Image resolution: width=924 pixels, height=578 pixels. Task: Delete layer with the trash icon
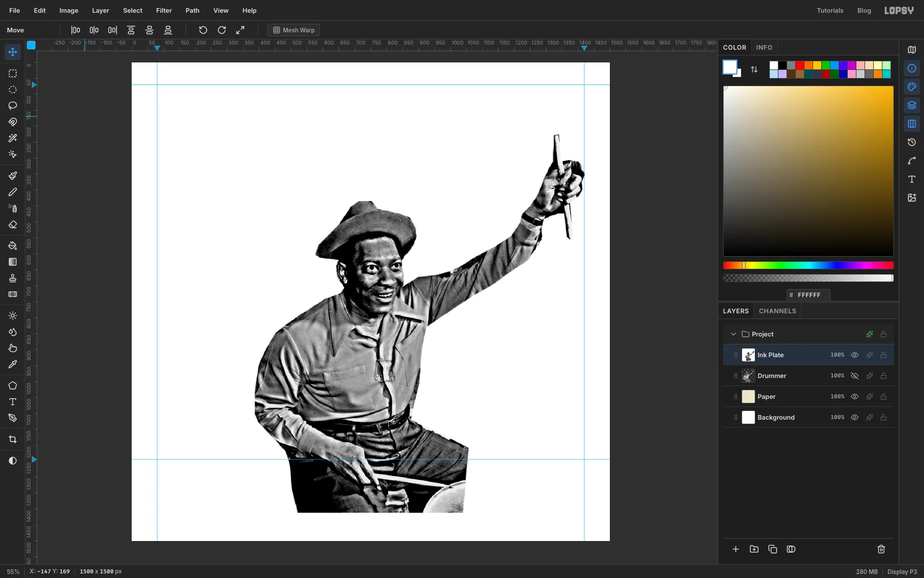pyautogui.click(x=881, y=549)
